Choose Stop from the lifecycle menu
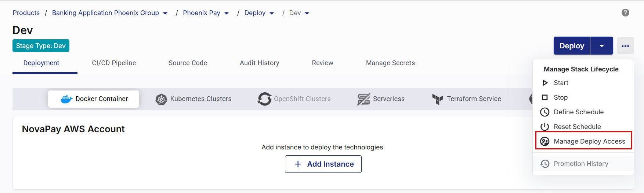 coord(583,97)
